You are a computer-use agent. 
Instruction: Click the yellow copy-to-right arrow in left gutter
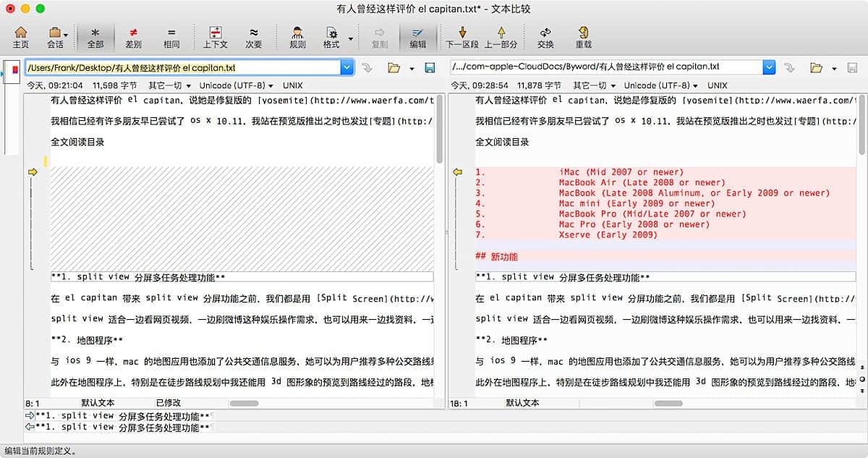[32, 172]
